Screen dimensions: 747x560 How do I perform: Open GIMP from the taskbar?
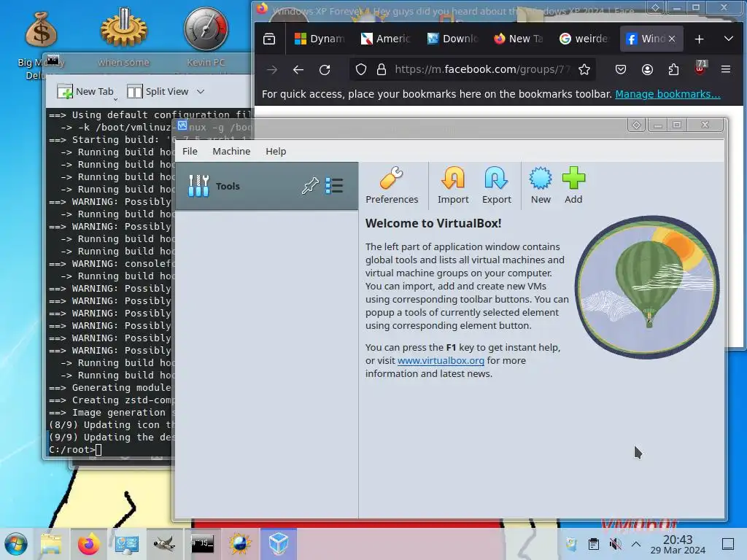(164, 544)
